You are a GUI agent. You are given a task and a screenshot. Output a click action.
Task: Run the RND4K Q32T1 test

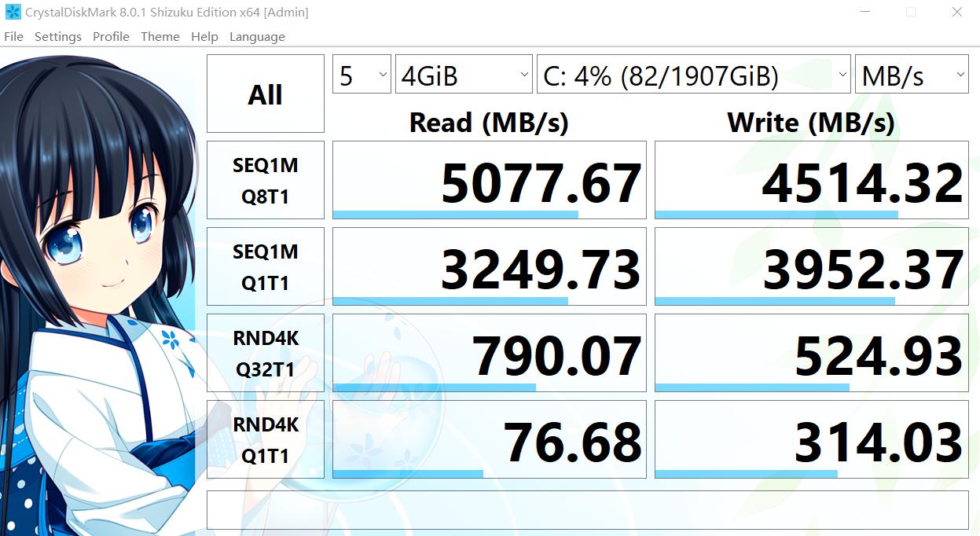point(265,352)
